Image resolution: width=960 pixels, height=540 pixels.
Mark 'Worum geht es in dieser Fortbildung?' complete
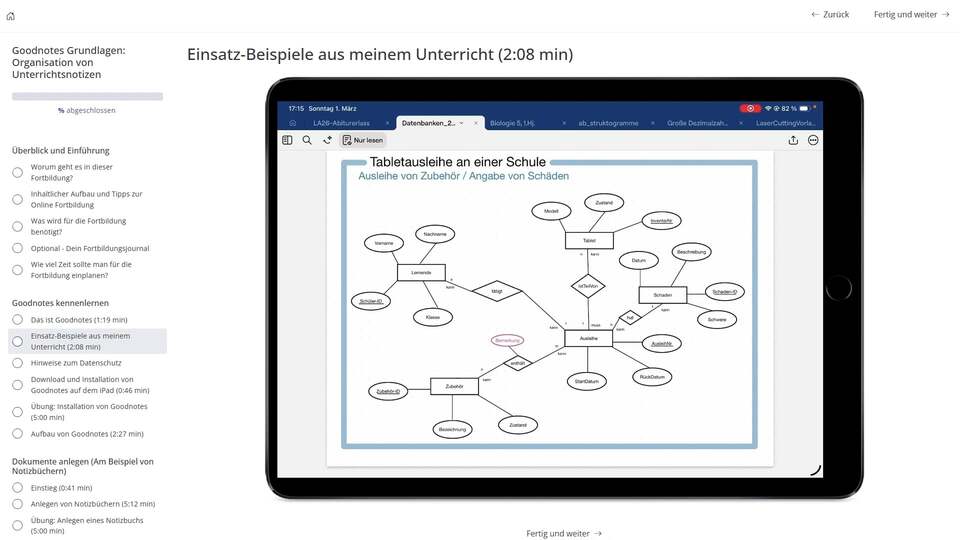18,173
